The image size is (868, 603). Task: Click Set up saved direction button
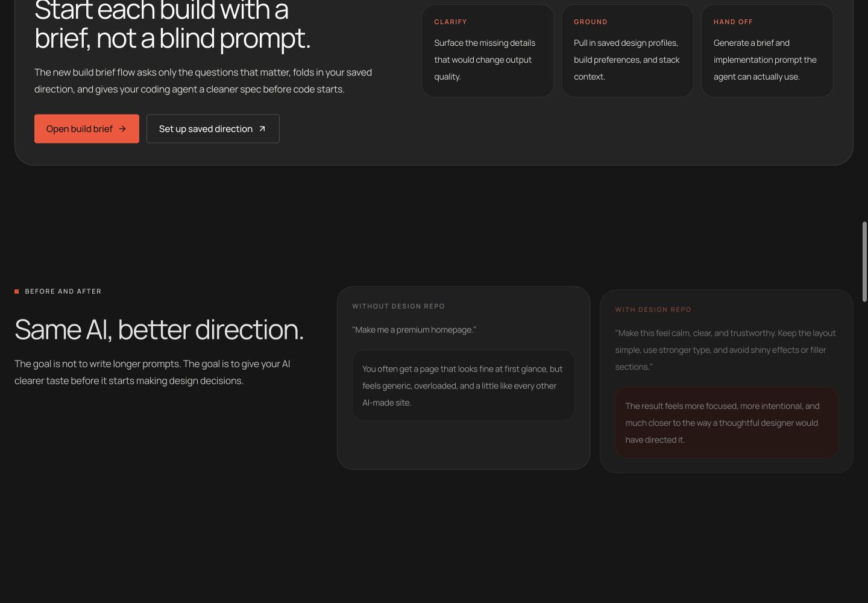pos(213,128)
